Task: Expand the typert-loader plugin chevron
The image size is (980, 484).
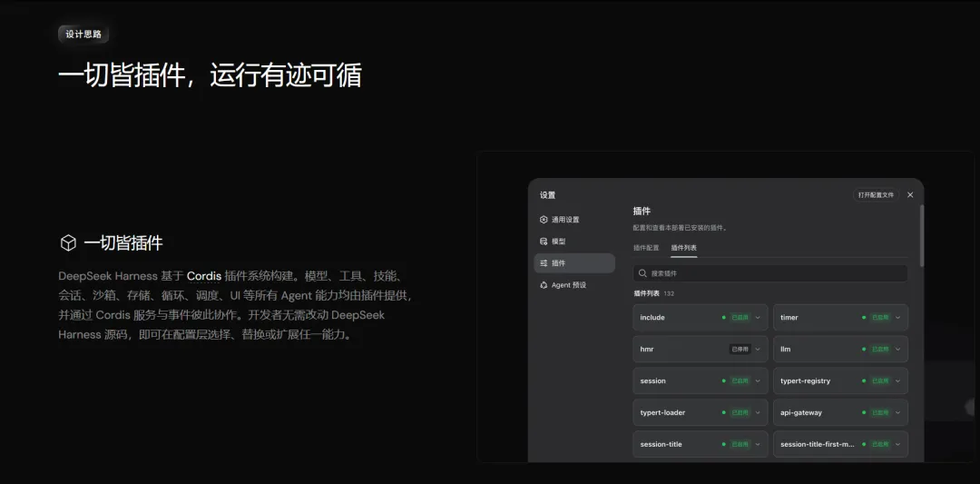Action: pos(758,412)
